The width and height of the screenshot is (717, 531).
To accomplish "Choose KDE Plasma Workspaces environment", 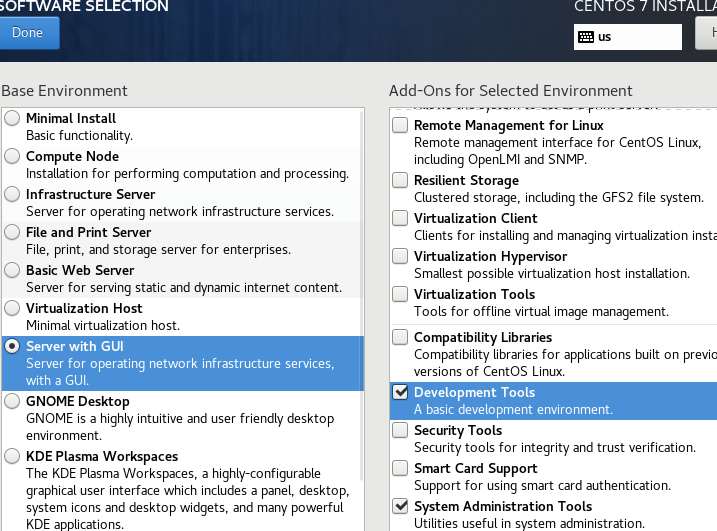I will (12, 457).
